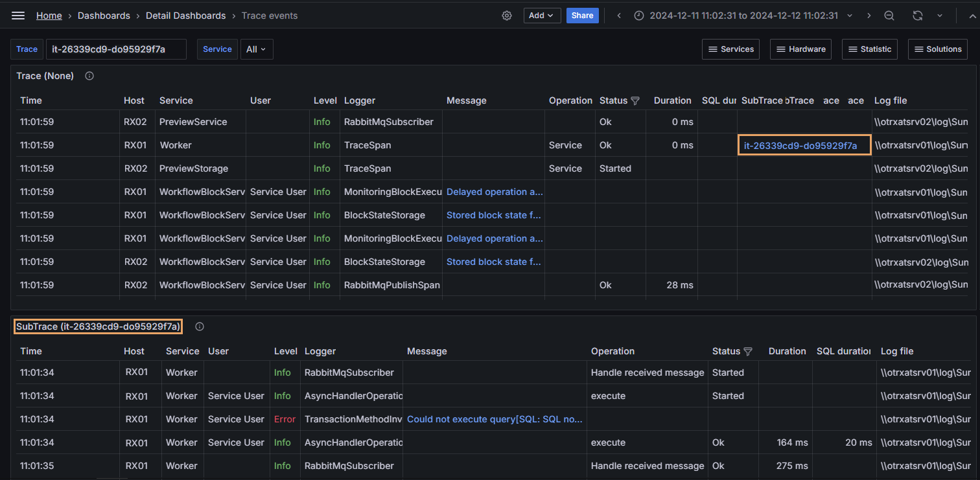Viewport: 980px width, 480px height.
Task: Click the Service variable label
Action: (217, 49)
